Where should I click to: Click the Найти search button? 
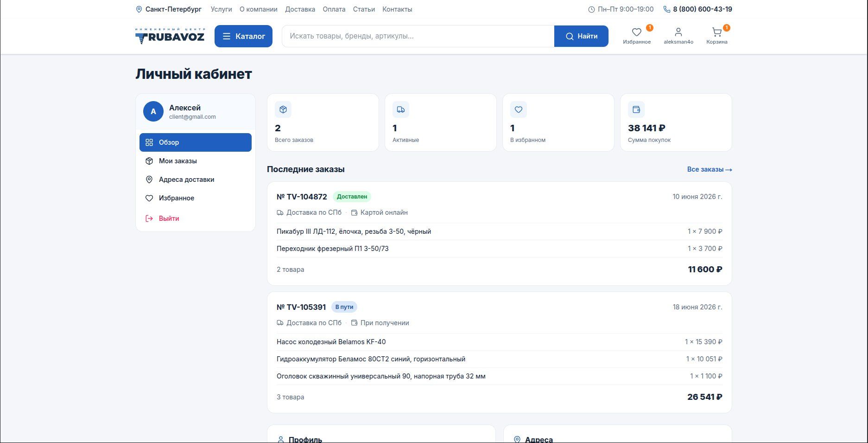point(581,36)
